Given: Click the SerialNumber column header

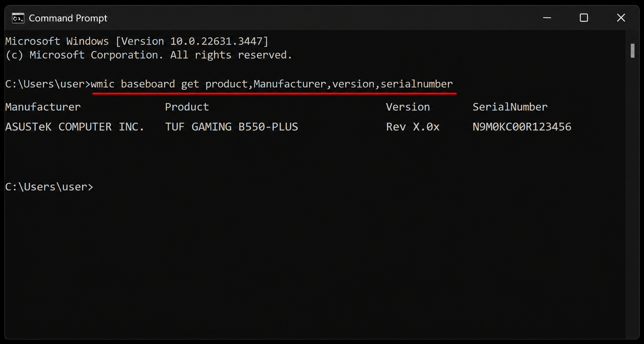Looking at the screenshot, I should (510, 107).
